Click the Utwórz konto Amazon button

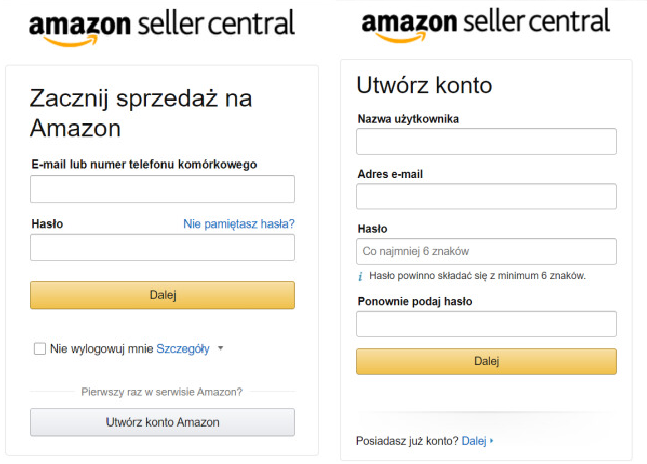pyautogui.click(x=162, y=422)
